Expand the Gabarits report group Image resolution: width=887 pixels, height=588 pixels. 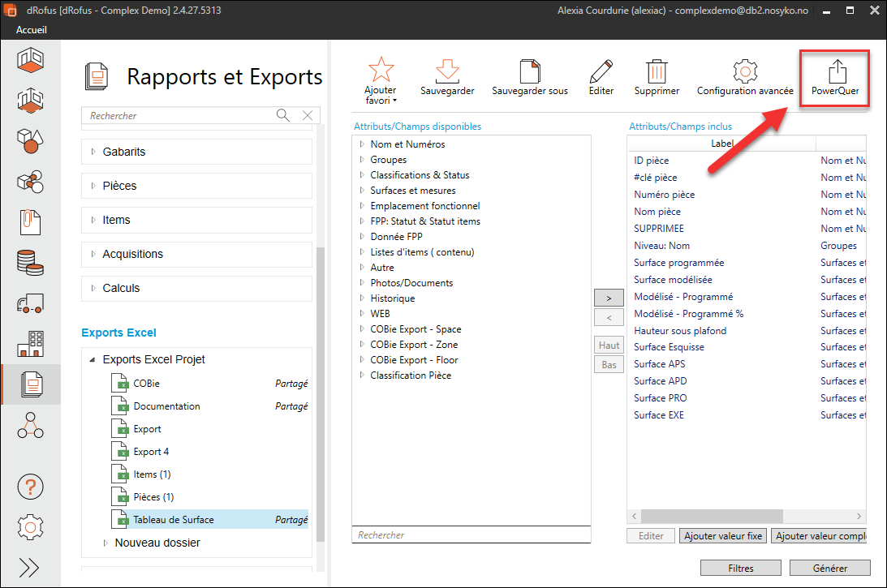point(93,152)
